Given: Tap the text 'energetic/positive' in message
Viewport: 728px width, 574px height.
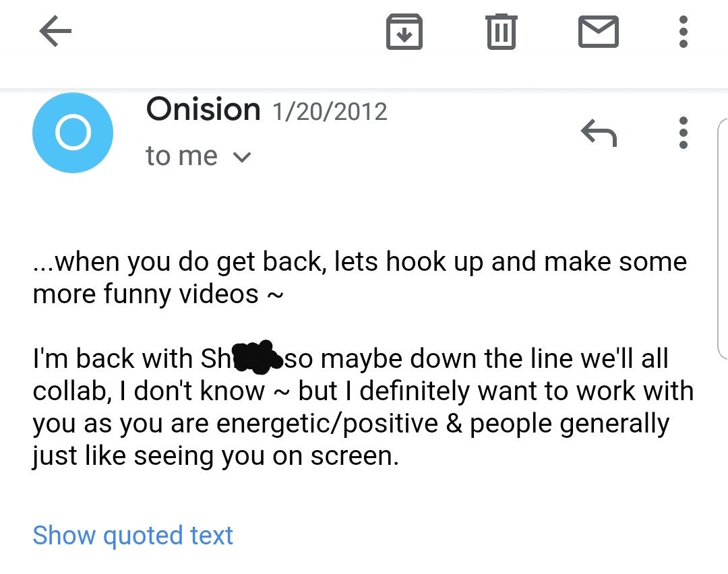Looking at the screenshot, I should (x=327, y=424).
